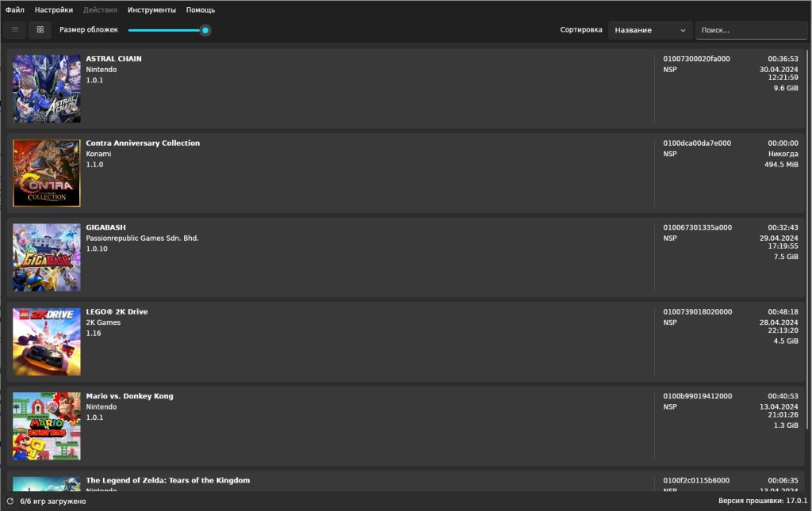Image resolution: width=812 pixels, height=511 pixels.
Task: Select the ASTRAL CHAIN cover thumbnail
Action: [47, 89]
